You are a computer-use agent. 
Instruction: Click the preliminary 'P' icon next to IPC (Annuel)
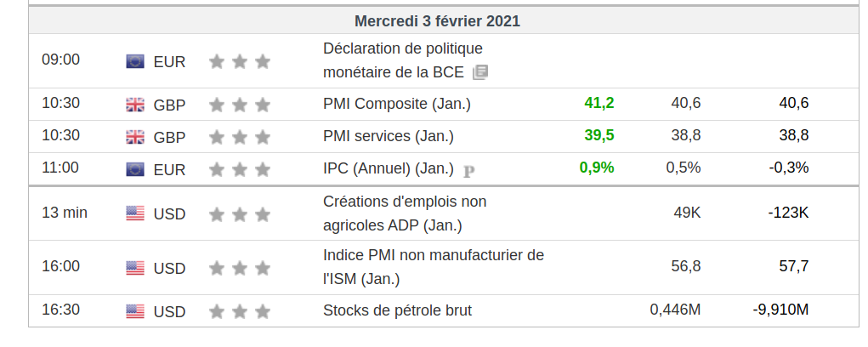pos(468,170)
